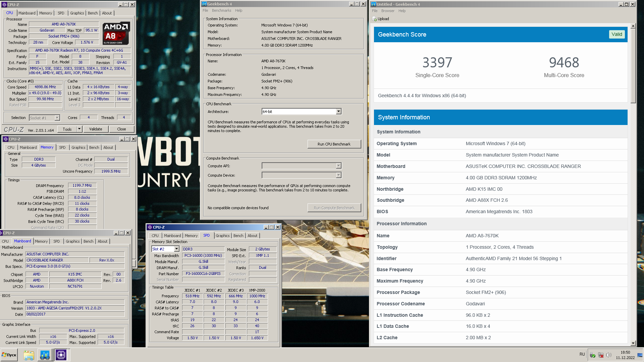Click the Southbridge AMD A88X FCH 2.6 row

[500, 200]
